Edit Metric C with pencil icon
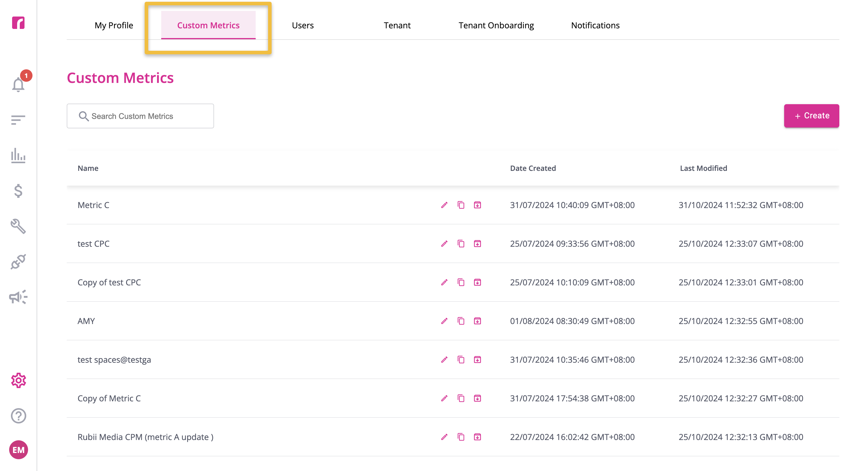868x471 pixels. 444,205
